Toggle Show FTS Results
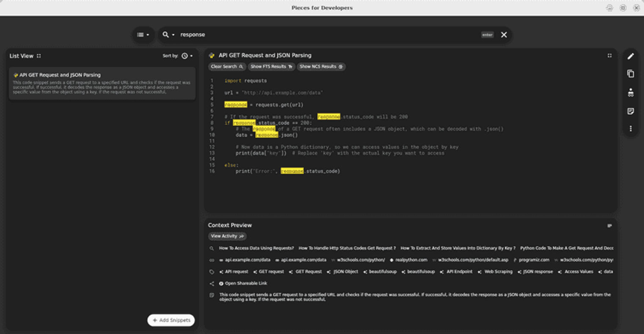Viewport: 644px width, 334px height. tap(271, 66)
